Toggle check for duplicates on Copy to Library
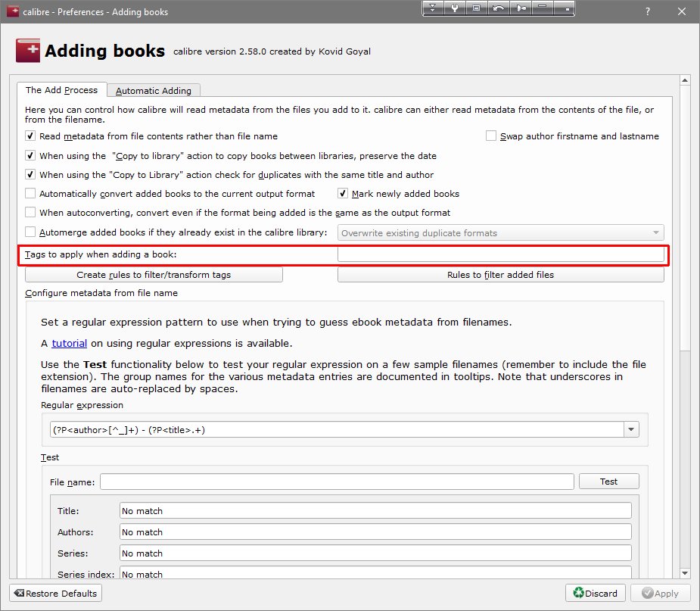The height and width of the screenshot is (611, 700). point(30,174)
